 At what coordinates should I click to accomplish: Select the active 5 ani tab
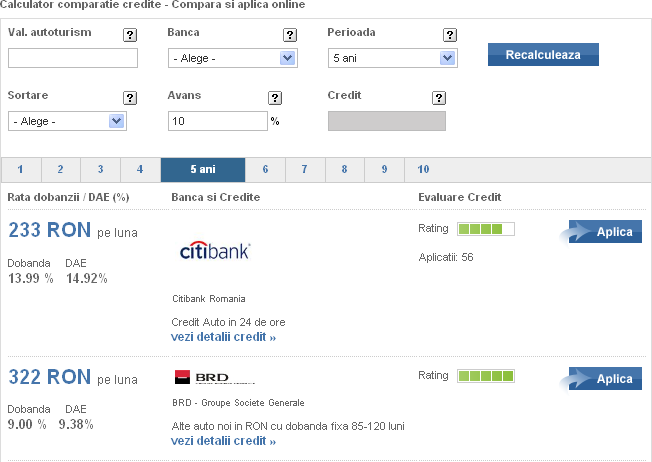click(x=203, y=170)
